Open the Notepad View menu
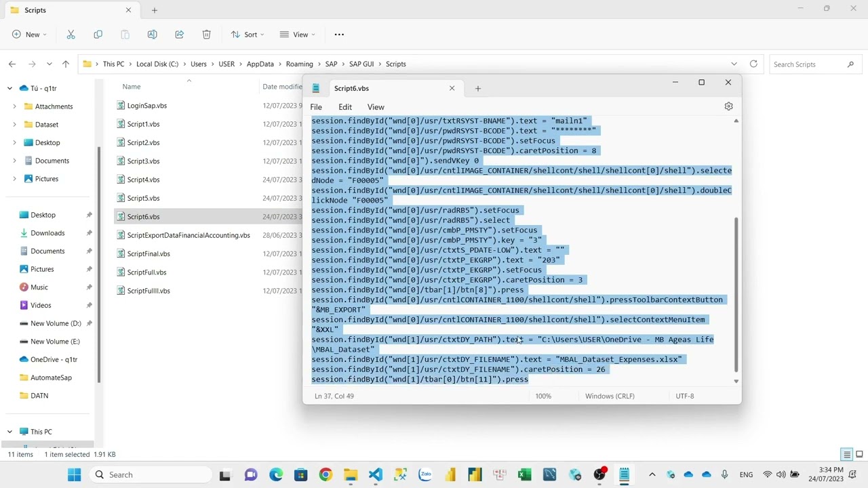868x488 pixels. (x=376, y=107)
